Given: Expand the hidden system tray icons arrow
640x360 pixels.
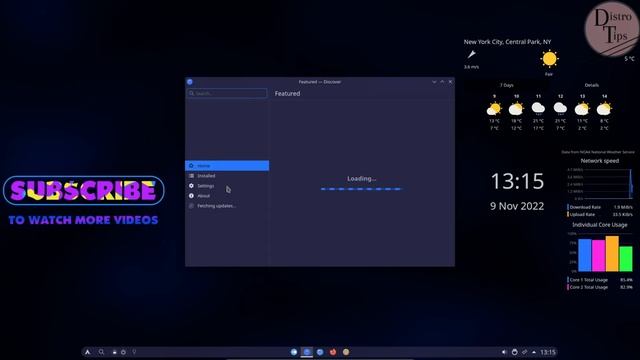Looking at the screenshot, I should [x=534, y=352].
